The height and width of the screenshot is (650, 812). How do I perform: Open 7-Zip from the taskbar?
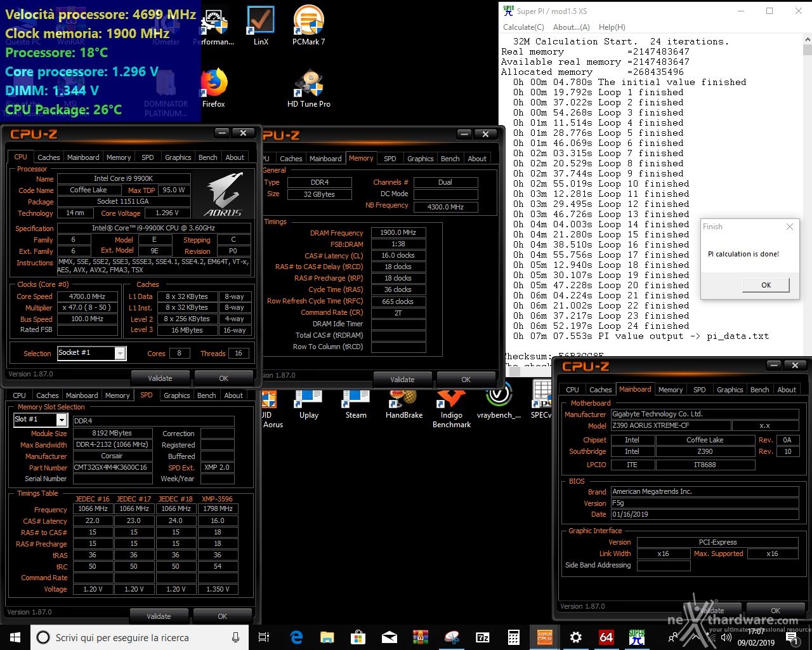click(x=483, y=637)
